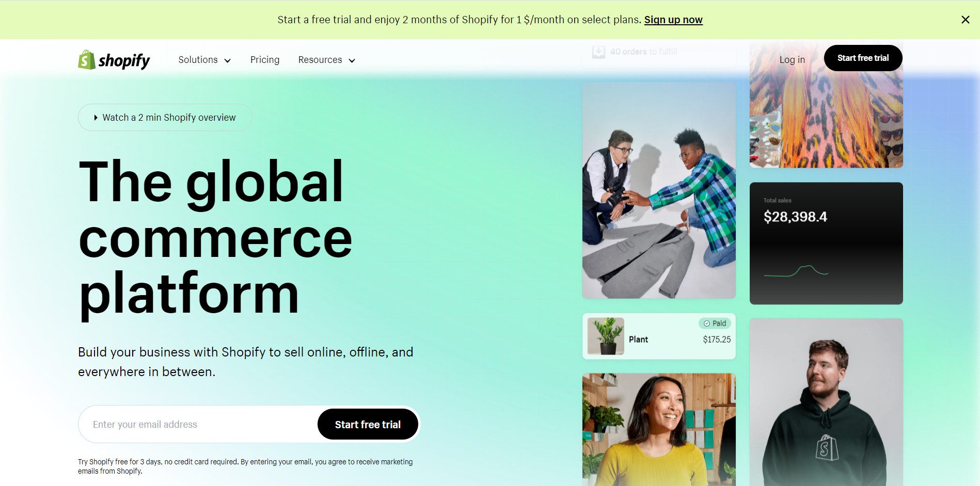
Task: Open the Resources menu
Action: pos(327,60)
